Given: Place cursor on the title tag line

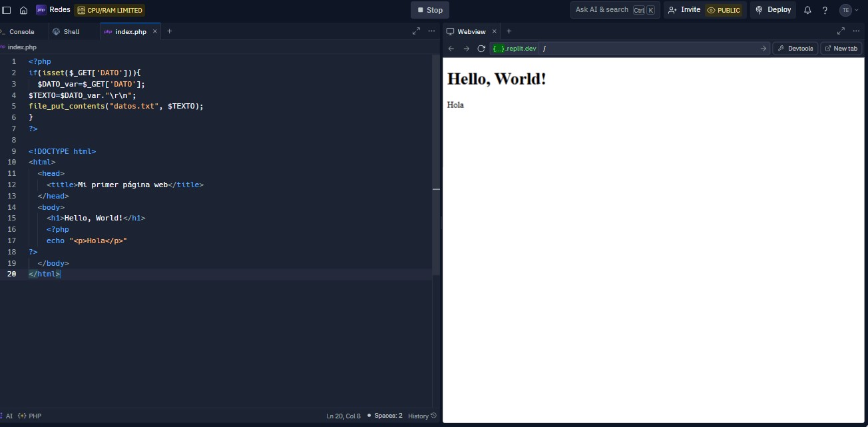Looking at the screenshot, I should (x=125, y=185).
